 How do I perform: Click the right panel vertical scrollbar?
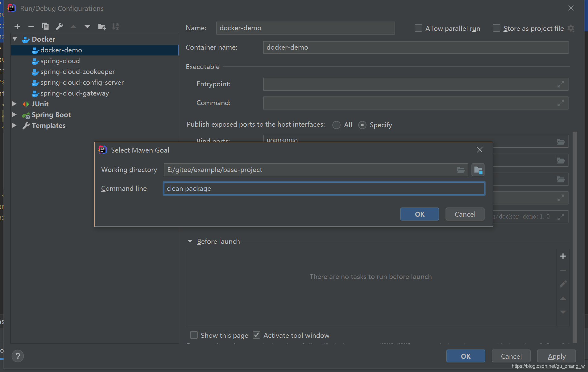(575, 237)
